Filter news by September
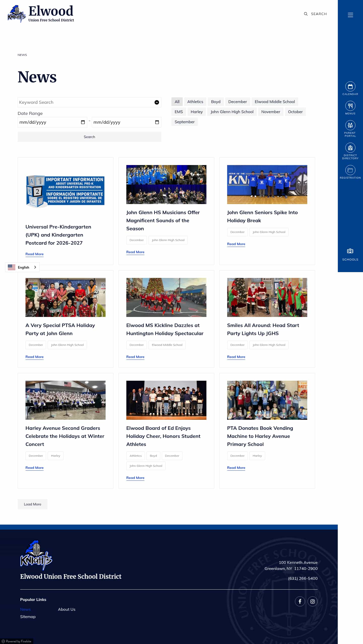Viewport: 363px width, 644px height. click(185, 122)
